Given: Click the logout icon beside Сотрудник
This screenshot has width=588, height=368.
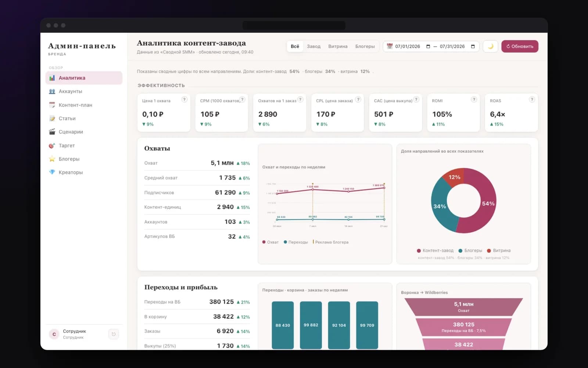Looking at the screenshot, I should pyautogui.click(x=114, y=334).
